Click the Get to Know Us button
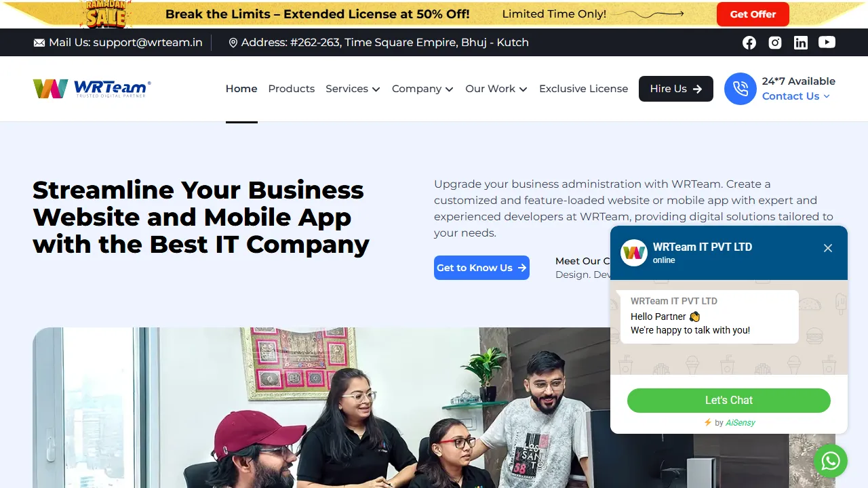 pos(481,268)
